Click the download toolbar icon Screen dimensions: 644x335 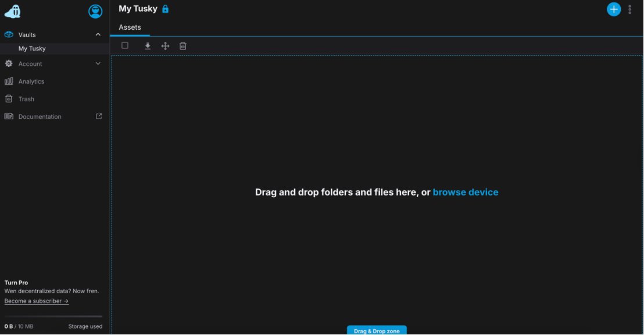pyautogui.click(x=148, y=46)
